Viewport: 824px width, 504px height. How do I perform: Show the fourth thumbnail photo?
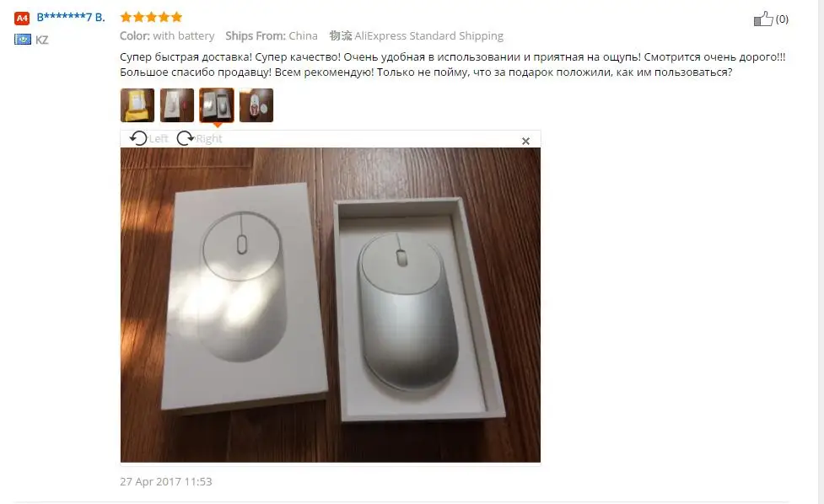[256, 105]
